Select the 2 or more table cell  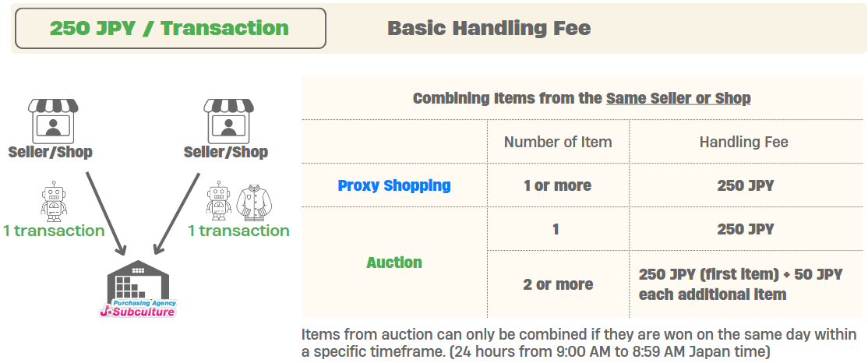coord(558,284)
